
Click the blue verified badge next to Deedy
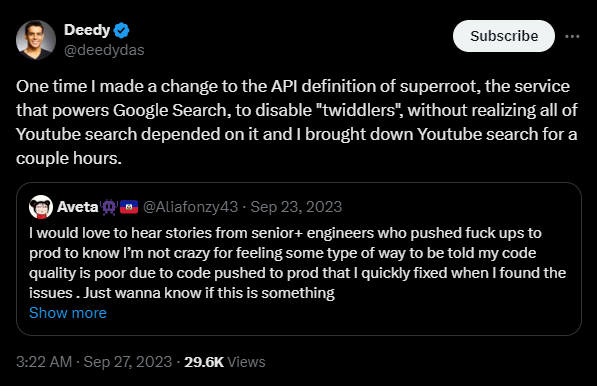click(x=122, y=30)
